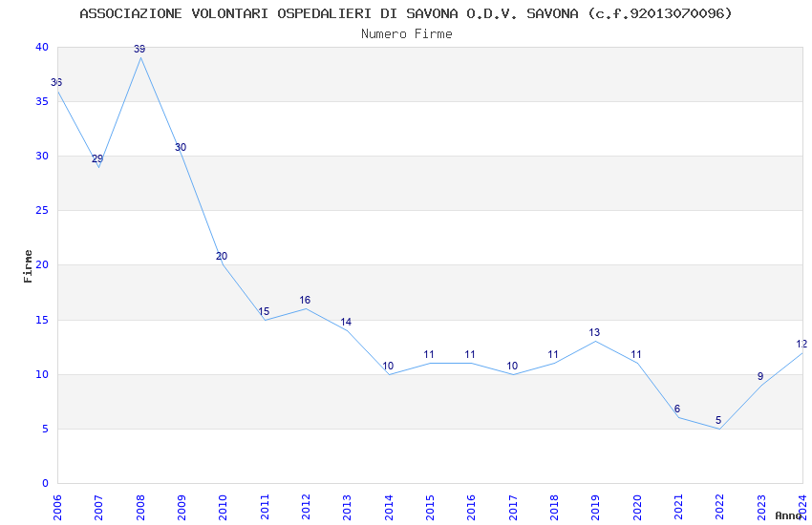
Task: Click the x-axis year 2021
Action: pyautogui.click(x=678, y=507)
